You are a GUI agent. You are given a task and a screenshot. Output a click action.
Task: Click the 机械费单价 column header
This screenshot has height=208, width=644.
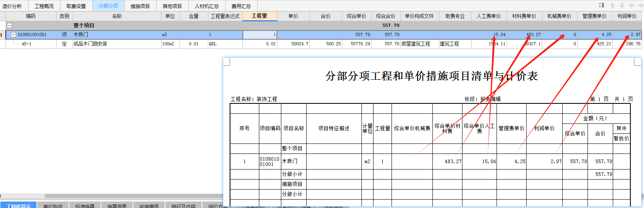559,16
